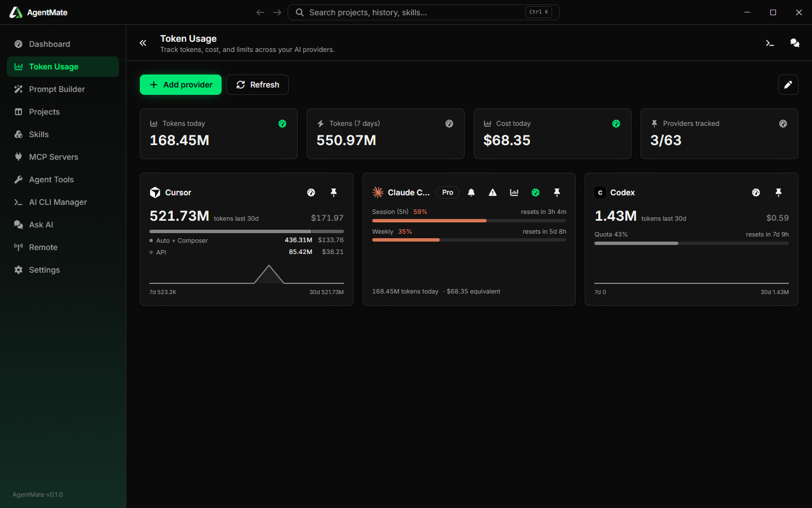Select Token Usage in the sidebar
This screenshot has width=812, height=508.
tap(63, 67)
